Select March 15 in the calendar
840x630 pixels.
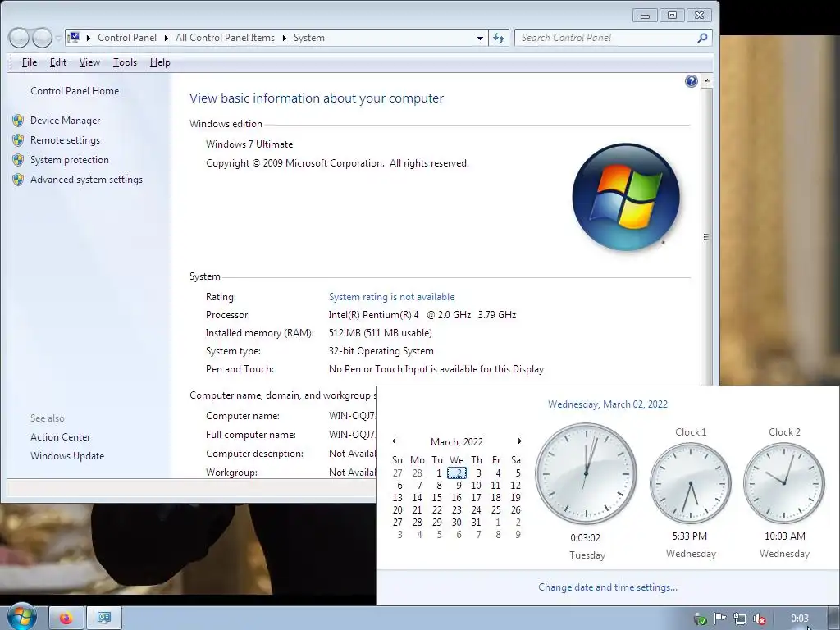437,498
